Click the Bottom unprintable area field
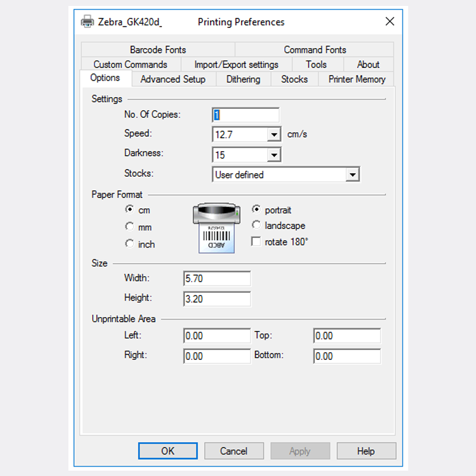The height and width of the screenshot is (476, 476). [346, 356]
